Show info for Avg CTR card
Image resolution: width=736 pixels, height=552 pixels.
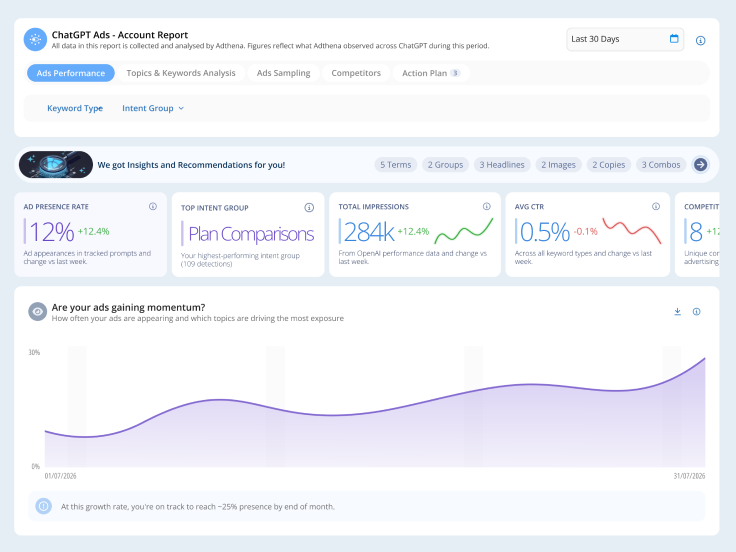656,207
